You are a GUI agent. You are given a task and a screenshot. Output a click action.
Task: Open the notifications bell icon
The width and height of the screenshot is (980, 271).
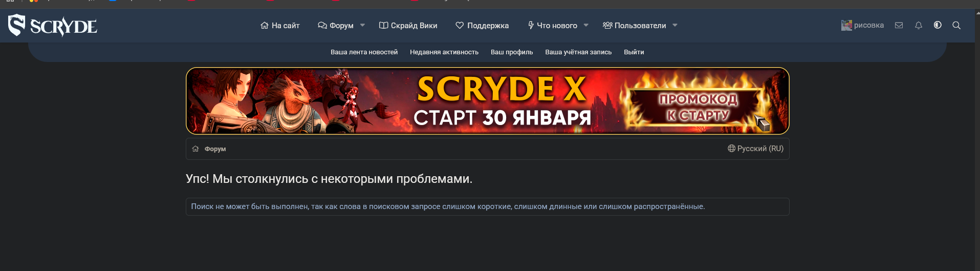919,25
